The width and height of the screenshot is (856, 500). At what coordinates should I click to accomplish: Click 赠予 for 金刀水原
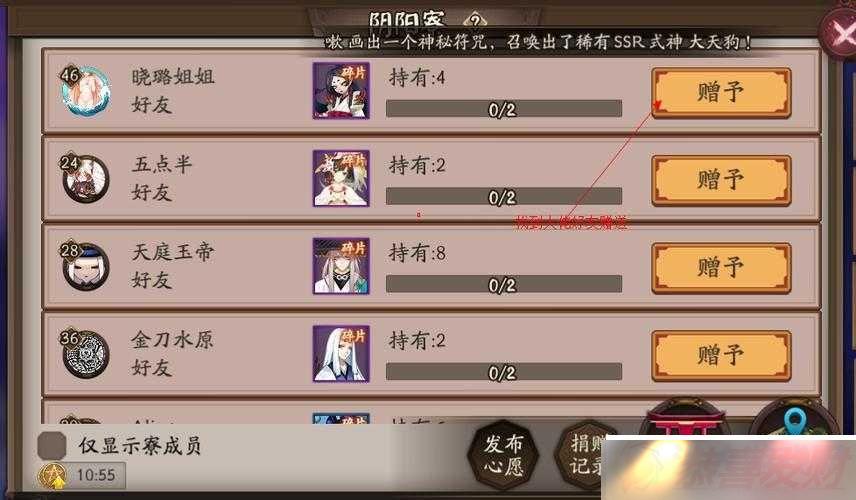coord(721,356)
